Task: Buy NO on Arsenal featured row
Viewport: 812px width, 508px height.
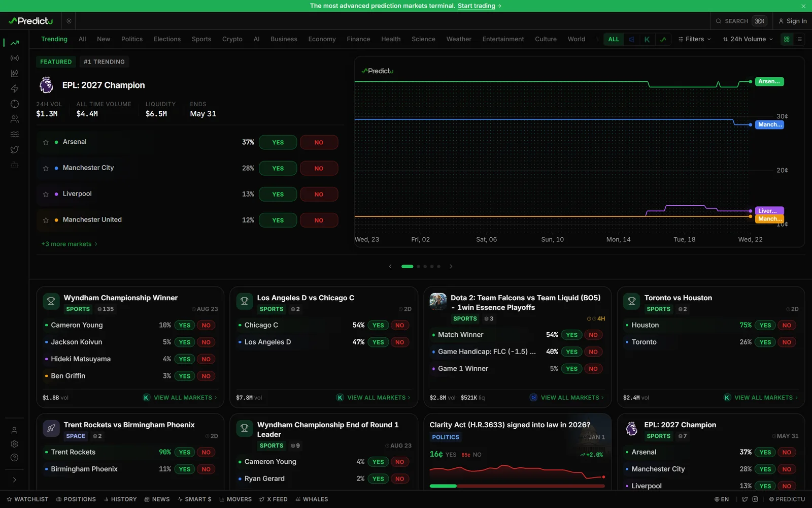Action: click(319, 142)
